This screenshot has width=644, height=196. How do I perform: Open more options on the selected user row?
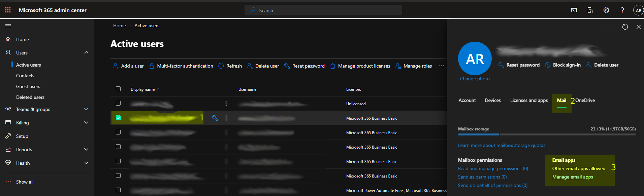point(226,118)
